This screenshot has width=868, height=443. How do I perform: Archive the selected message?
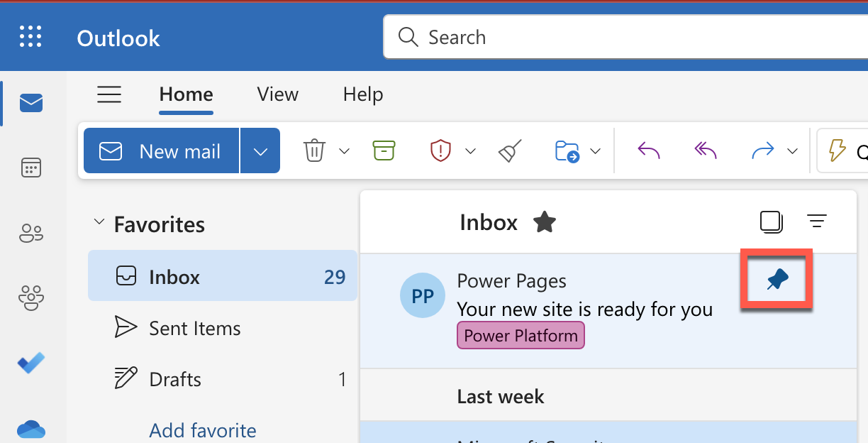(x=384, y=151)
